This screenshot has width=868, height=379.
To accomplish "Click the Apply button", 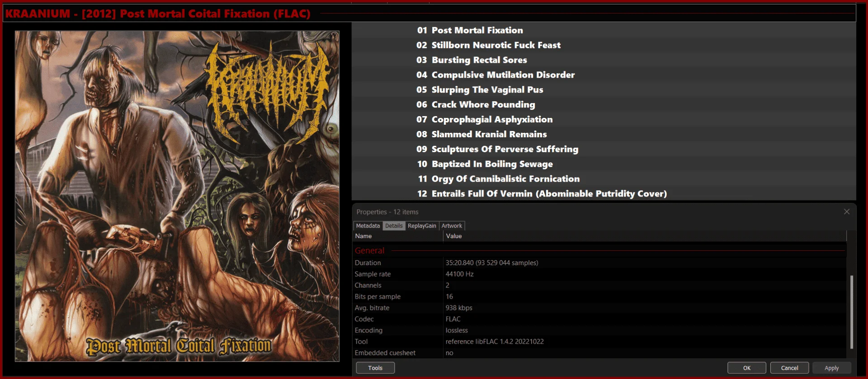I will click(831, 368).
